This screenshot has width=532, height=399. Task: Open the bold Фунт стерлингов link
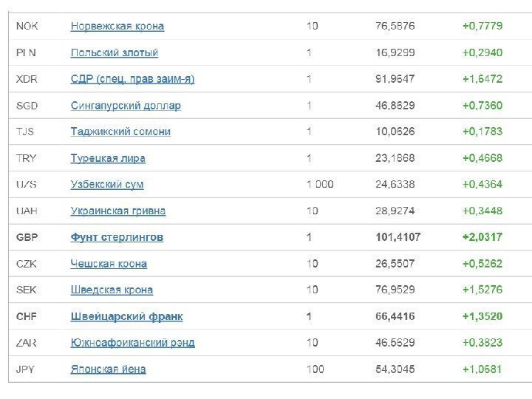click(x=117, y=237)
